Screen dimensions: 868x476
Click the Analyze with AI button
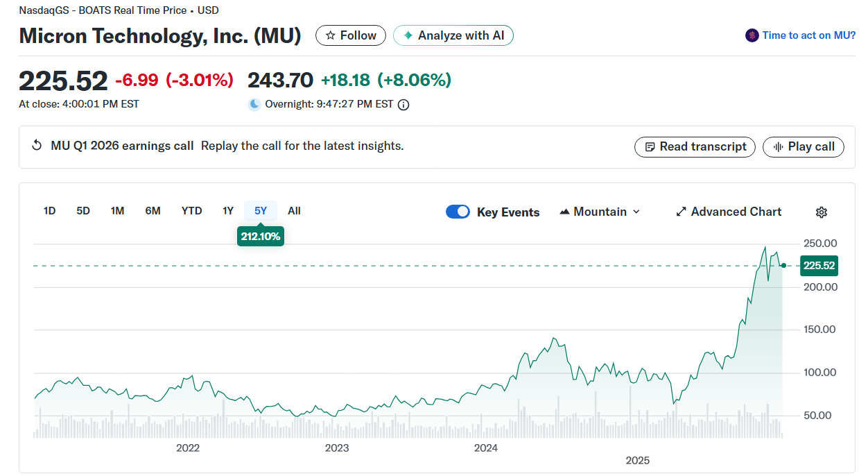[x=453, y=35]
